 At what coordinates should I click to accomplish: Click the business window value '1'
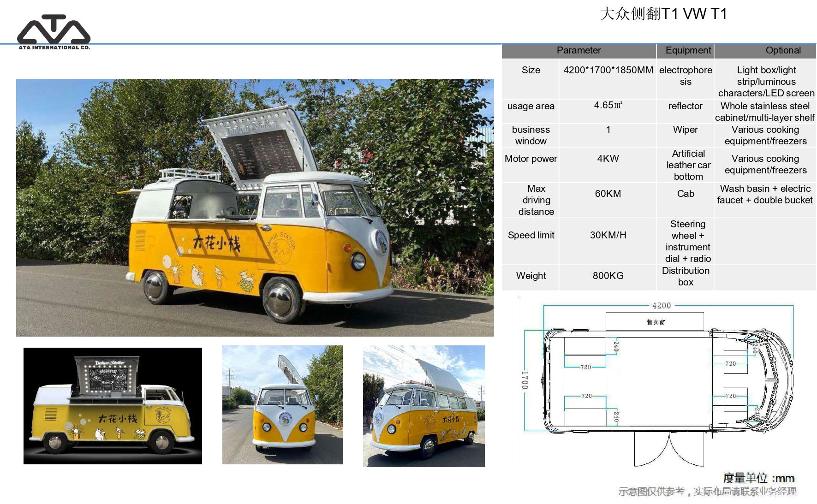coord(608,130)
